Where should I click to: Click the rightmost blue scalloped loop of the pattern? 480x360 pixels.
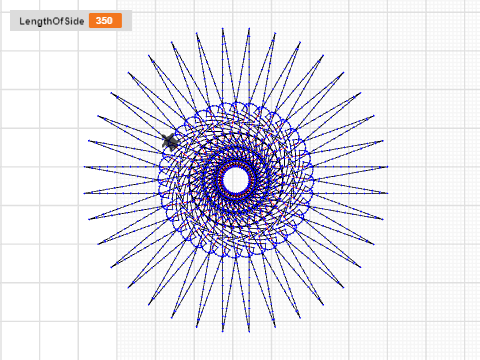click(x=309, y=180)
